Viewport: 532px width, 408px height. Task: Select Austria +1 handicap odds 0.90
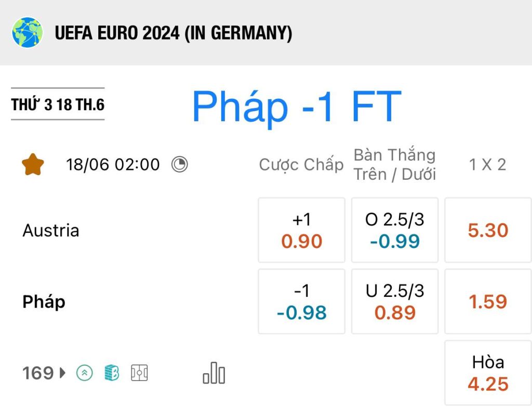click(302, 230)
